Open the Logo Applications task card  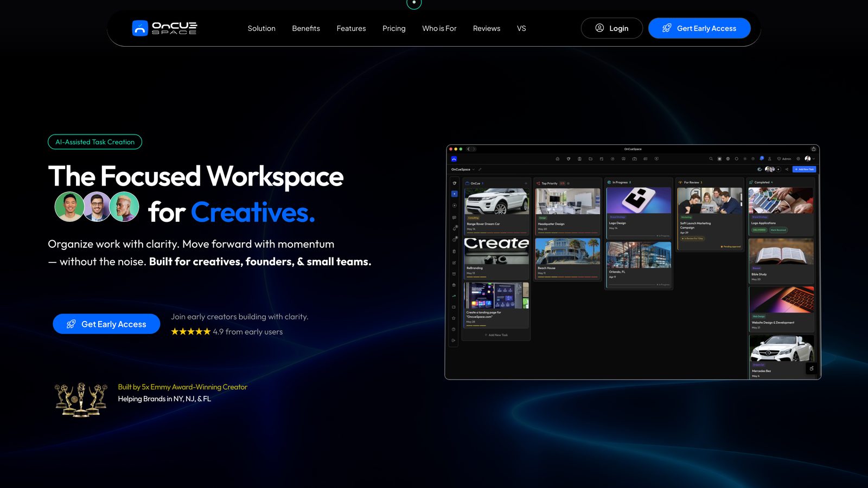780,211
